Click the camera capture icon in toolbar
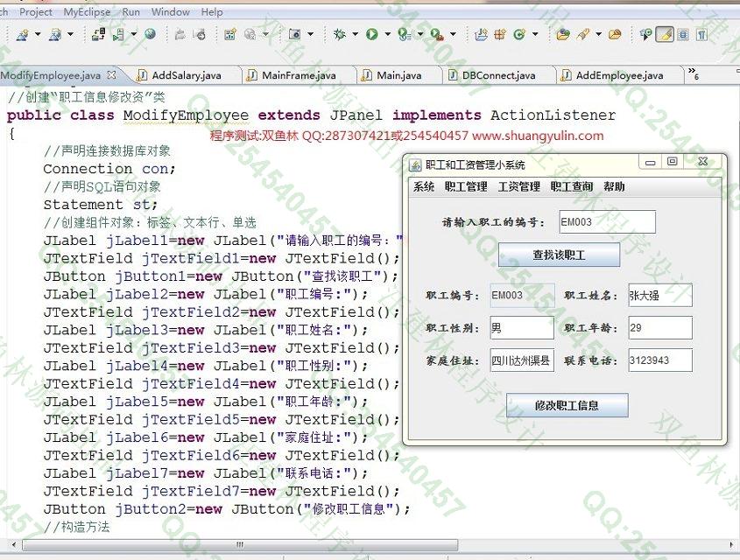The image size is (740, 560). (294, 34)
